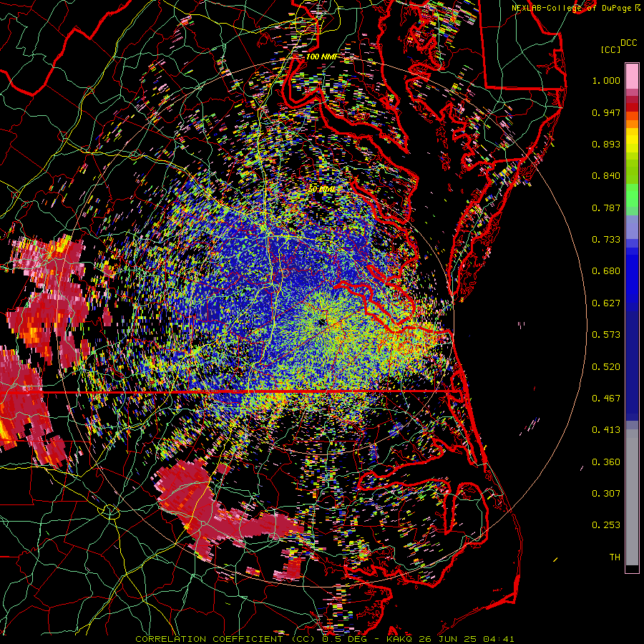
Task: Click the [CC] units label
Action: click(x=610, y=49)
